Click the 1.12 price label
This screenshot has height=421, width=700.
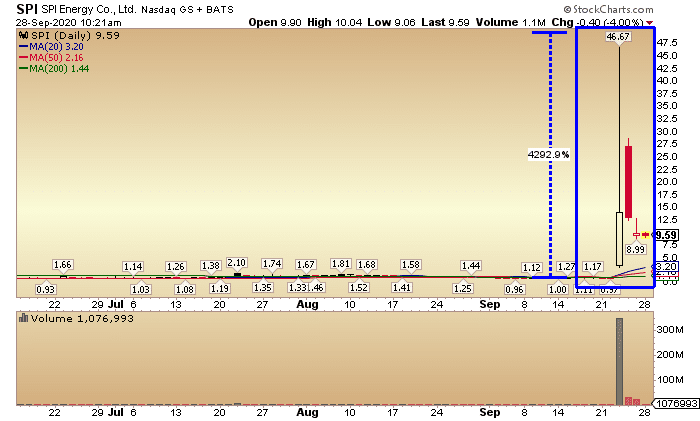(532, 267)
